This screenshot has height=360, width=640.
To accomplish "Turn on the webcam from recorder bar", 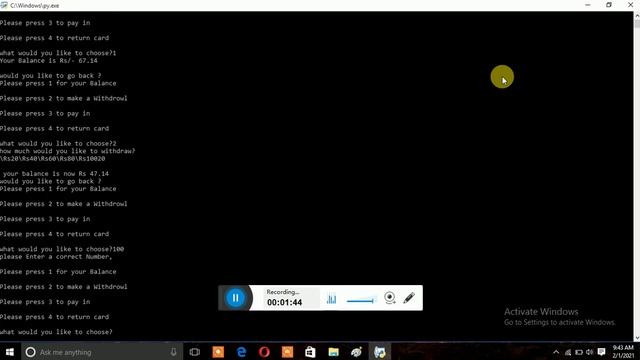I will point(390,298).
